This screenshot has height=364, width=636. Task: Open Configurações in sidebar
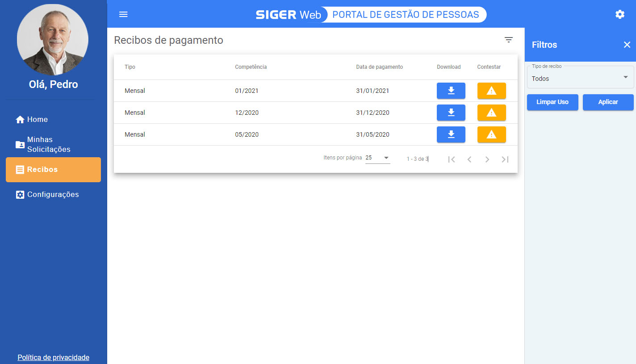53,195
